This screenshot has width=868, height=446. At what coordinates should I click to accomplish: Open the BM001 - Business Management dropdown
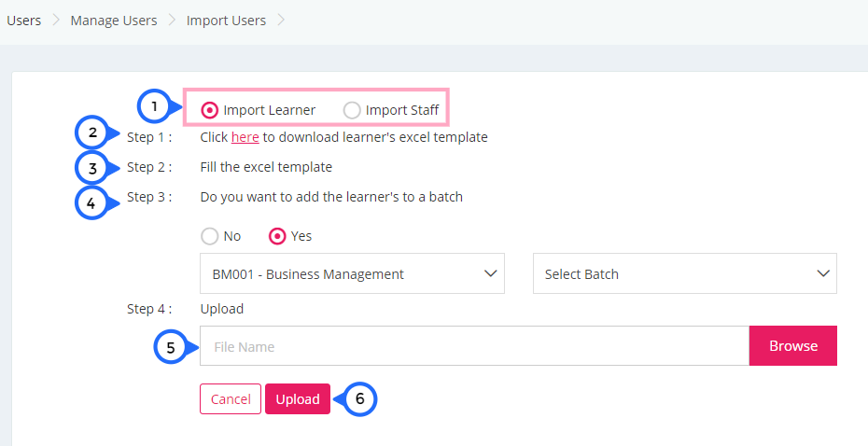[x=352, y=273]
